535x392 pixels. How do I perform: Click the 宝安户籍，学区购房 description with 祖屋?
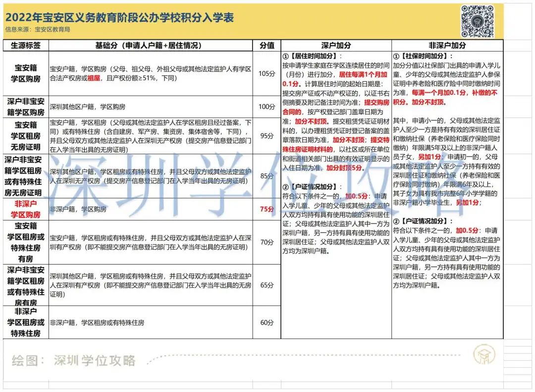(x=151, y=73)
